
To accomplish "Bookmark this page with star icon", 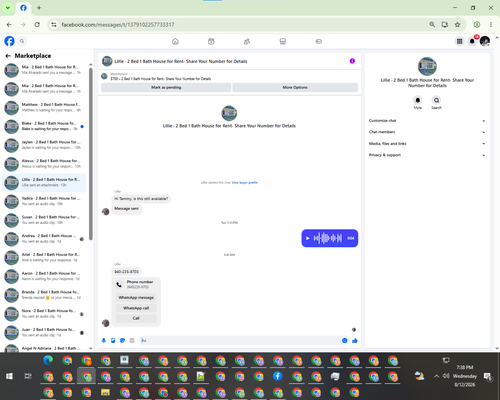I will [457, 25].
